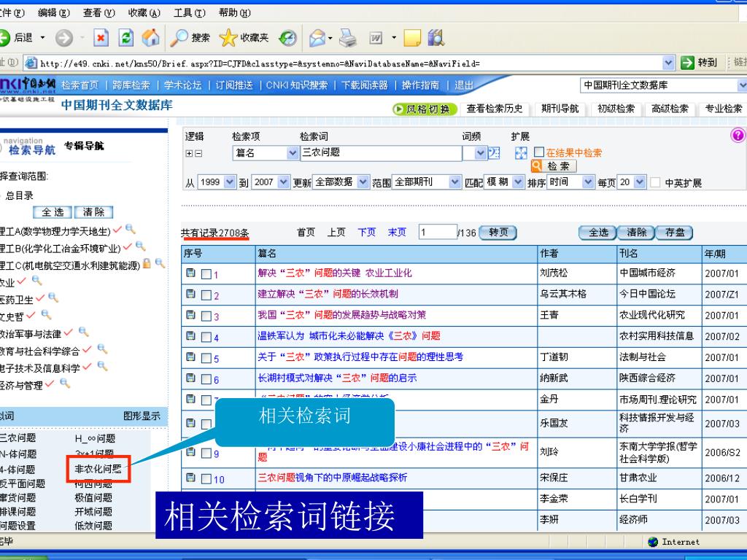
Task: Open 检索项 篇名 dropdown
Action: pos(293,153)
